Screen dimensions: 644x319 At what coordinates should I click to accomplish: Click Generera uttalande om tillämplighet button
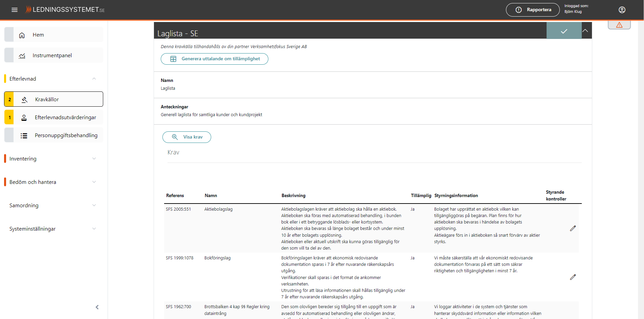point(214,59)
